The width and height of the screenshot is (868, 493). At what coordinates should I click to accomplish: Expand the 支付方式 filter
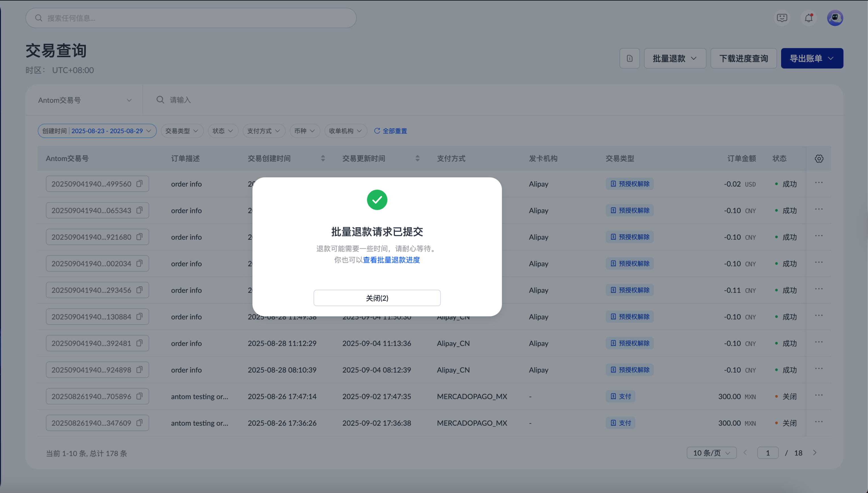[264, 131]
